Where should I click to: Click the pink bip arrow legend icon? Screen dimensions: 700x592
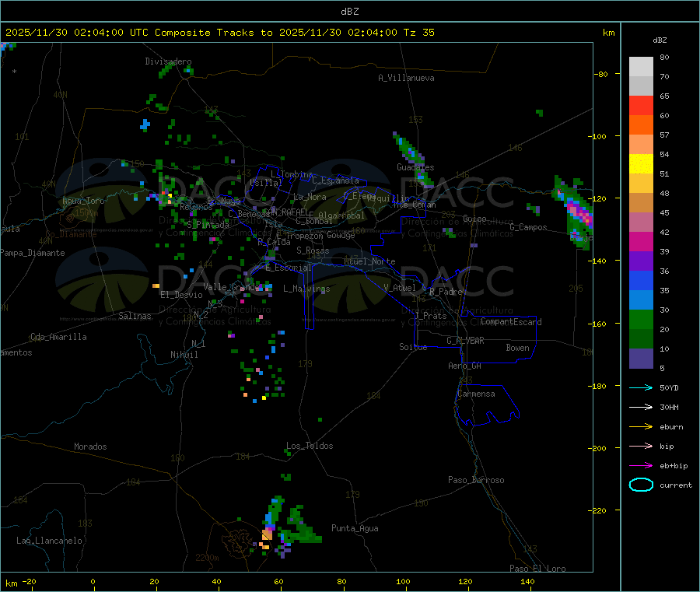(641, 446)
